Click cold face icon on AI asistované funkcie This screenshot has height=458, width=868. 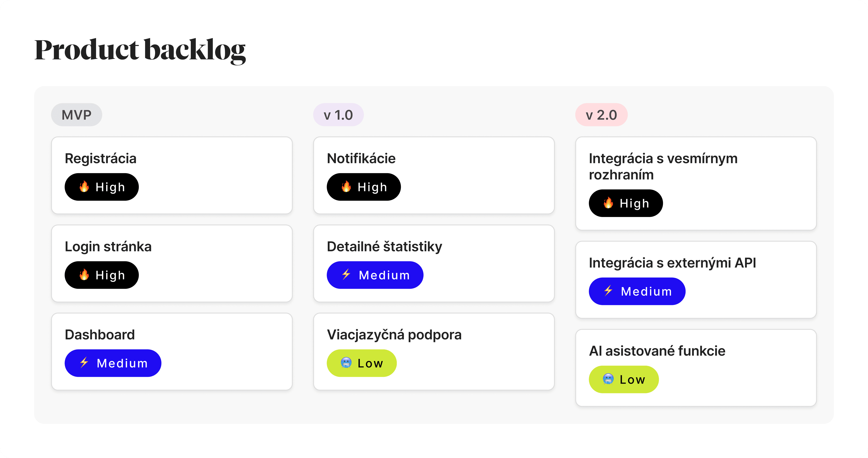608,379
